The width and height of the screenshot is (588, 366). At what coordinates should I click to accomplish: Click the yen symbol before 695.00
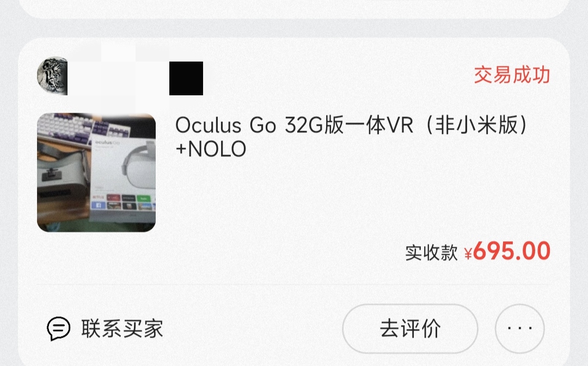[468, 253]
